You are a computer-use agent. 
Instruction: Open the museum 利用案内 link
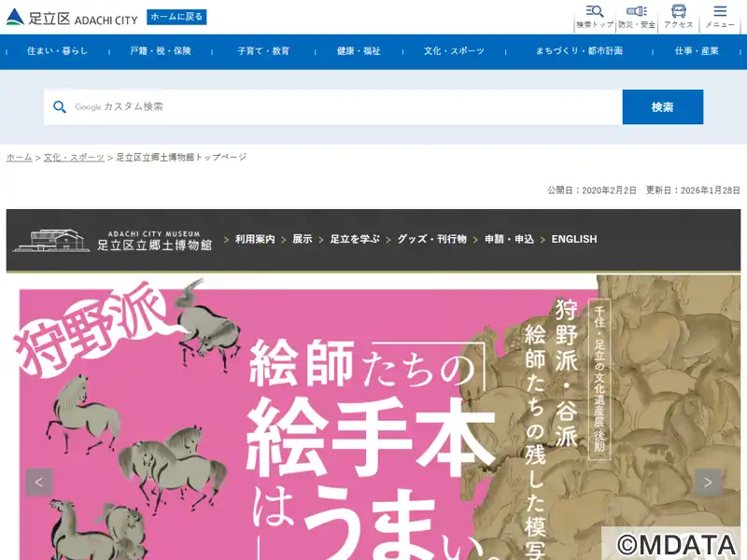(x=255, y=240)
